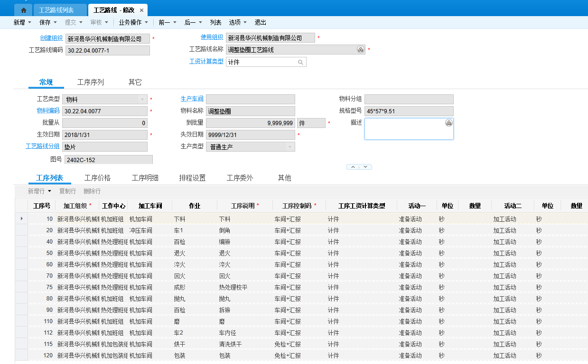Click the 工序说明 column header
Screen dimensions: 588x364
pyautogui.click(x=245, y=206)
